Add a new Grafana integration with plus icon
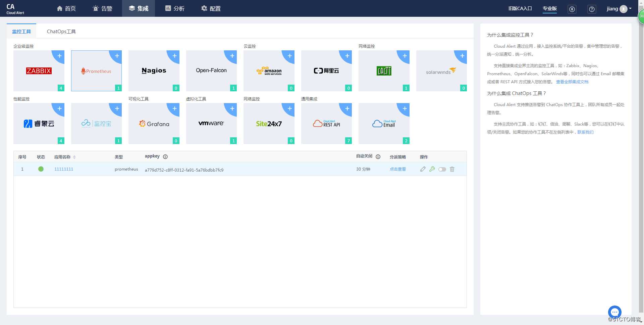This screenshot has height=325, width=644. point(174,108)
